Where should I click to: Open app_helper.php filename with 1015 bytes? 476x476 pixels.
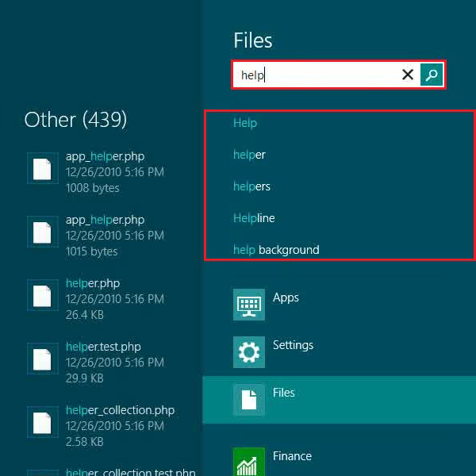(105, 220)
